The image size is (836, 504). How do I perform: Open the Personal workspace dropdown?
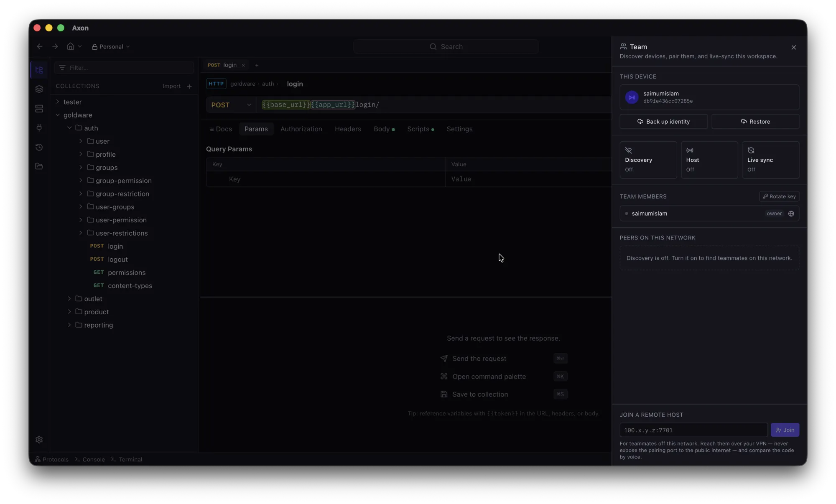tap(111, 47)
